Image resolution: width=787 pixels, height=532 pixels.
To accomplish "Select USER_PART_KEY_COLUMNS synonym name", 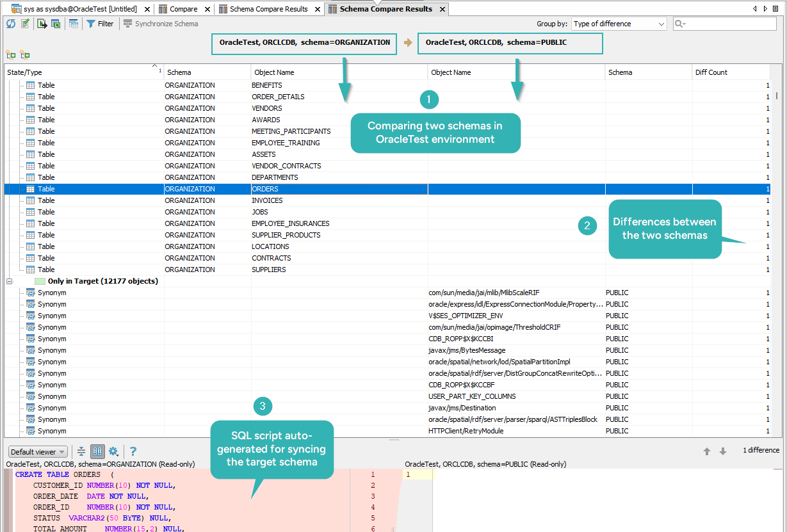I will [x=472, y=396].
